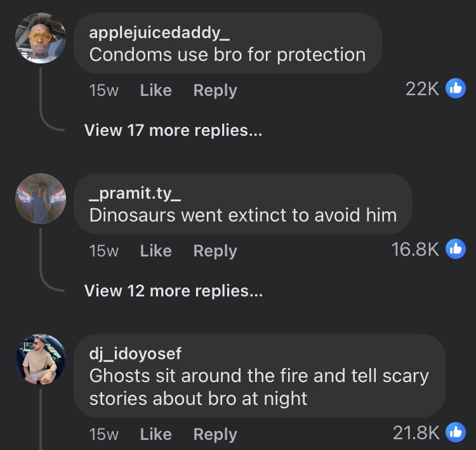The image size is (476, 450).
Task: View the 21.8K reactions count
Action: (416, 433)
